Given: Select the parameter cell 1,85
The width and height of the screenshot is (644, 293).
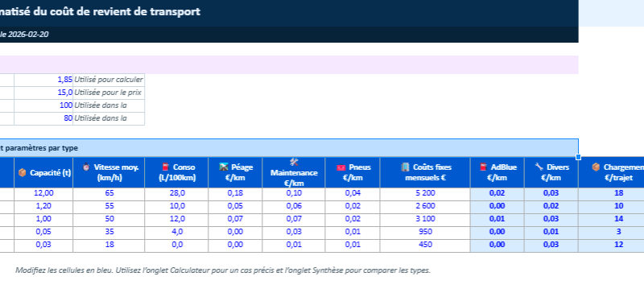Looking at the screenshot, I should [43, 80].
